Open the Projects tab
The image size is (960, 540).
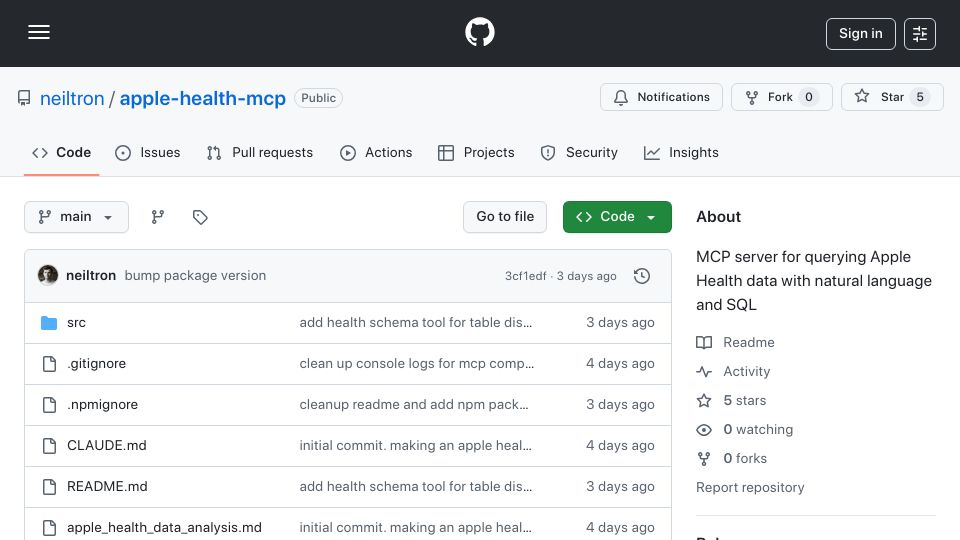476,152
